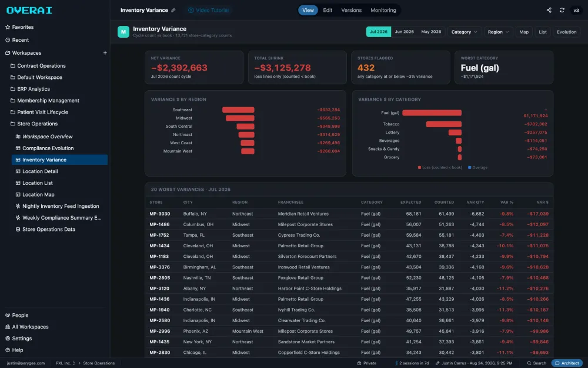
Task: Click the refresh icon in top bar
Action: point(562,10)
